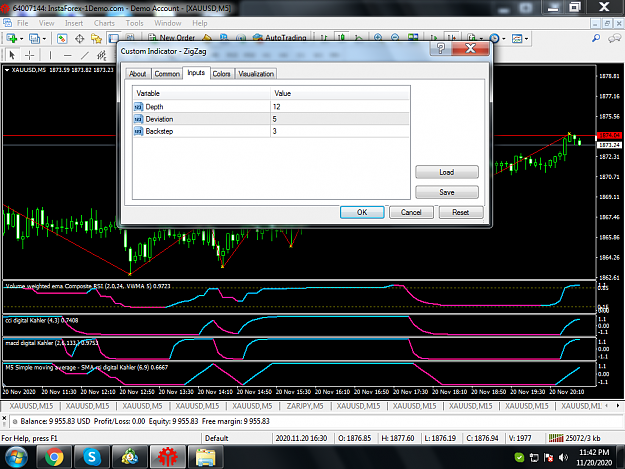Click the Save button
This screenshot has width=625, height=469.
coord(446,192)
